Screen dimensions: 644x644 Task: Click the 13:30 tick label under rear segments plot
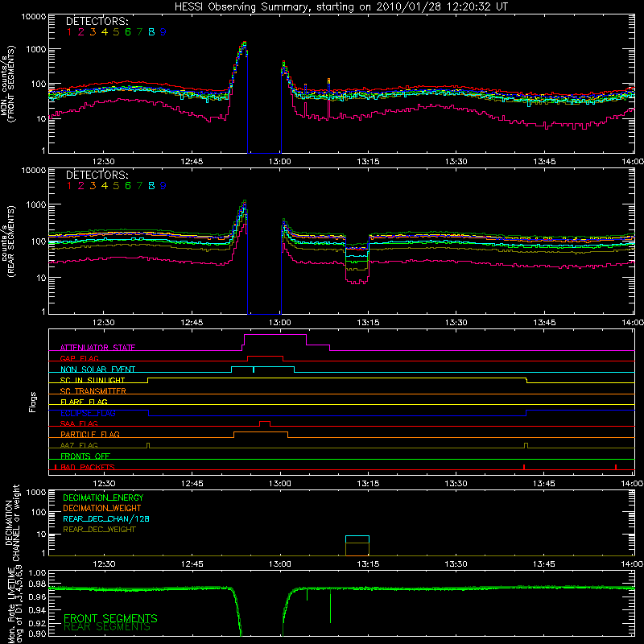456,323
